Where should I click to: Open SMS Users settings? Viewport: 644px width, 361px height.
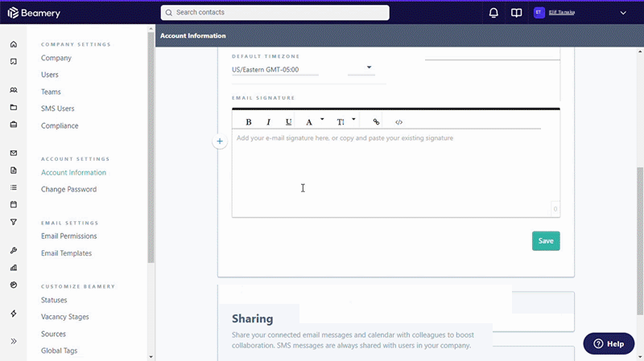pos(57,109)
